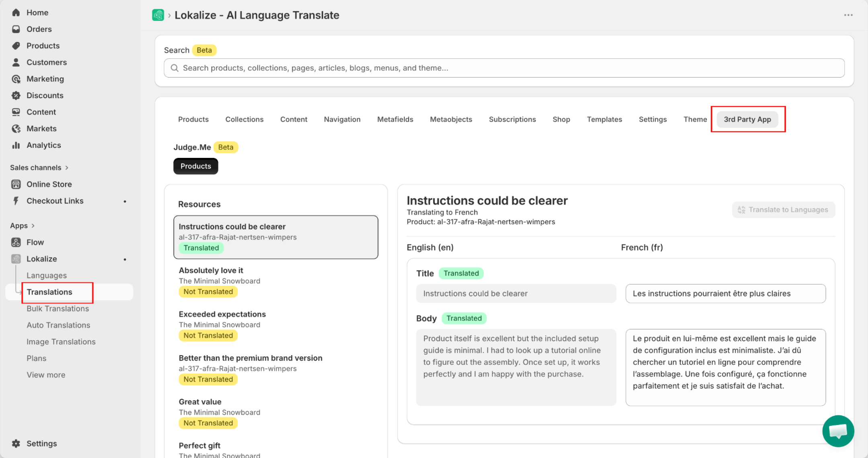Screen dimensions: 868x458
Task: Select 'Exceeded expectations' resource
Action: click(x=276, y=325)
